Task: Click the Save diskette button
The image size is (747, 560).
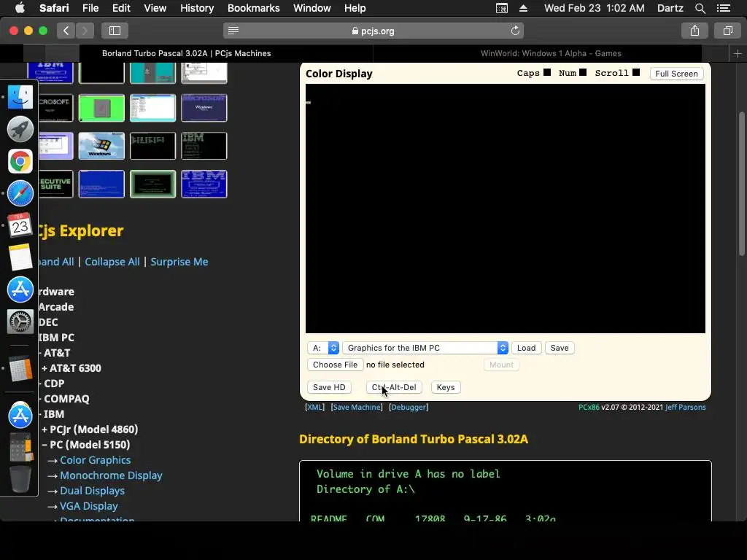Action: pyautogui.click(x=560, y=348)
